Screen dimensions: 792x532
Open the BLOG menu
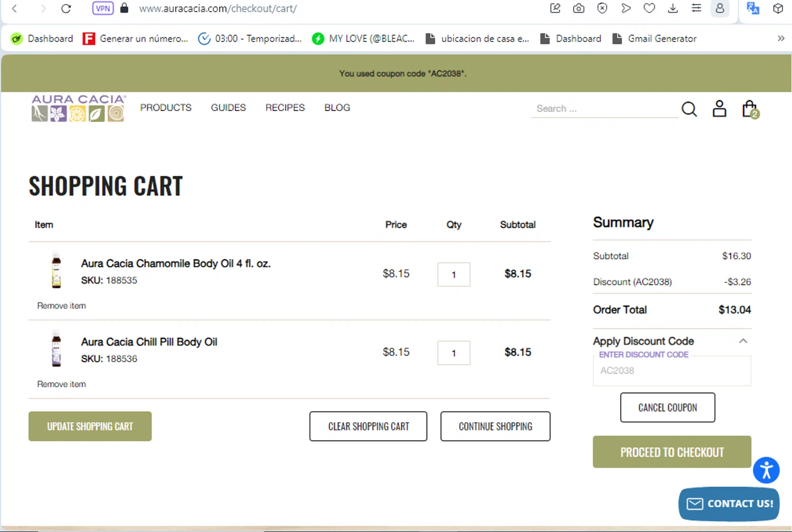click(337, 108)
